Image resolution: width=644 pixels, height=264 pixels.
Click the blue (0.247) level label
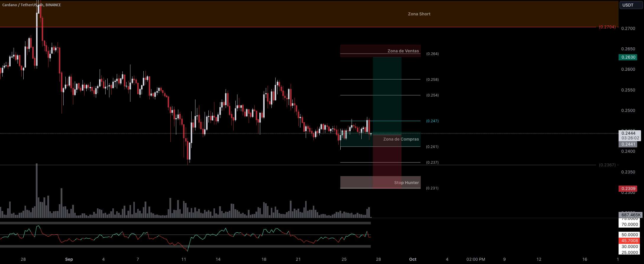(x=432, y=121)
